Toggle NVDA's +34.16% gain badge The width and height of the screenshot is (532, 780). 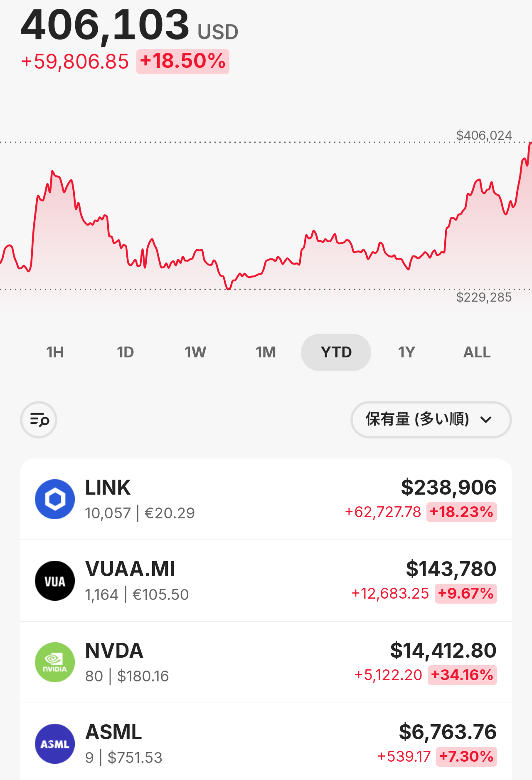[462, 675]
